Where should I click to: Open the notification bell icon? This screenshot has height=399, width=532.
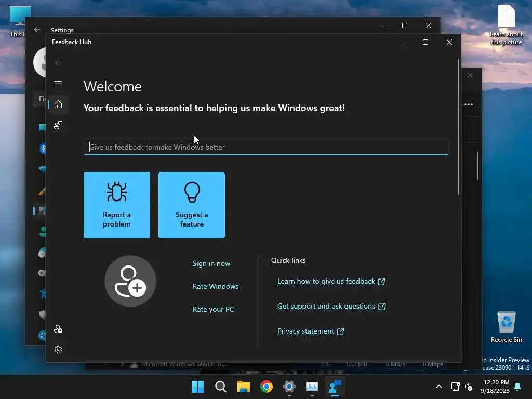pos(518,387)
